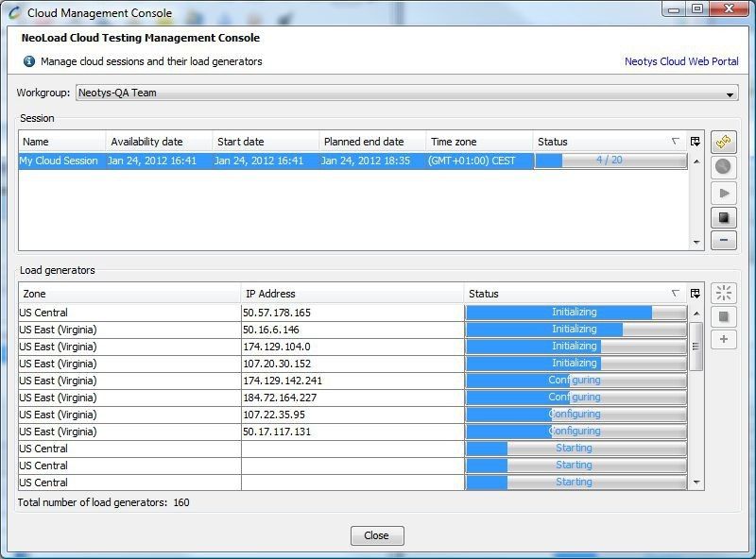This screenshot has height=559, width=756.
Task: Sort sessions by Planned end date column
Action: (372, 142)
